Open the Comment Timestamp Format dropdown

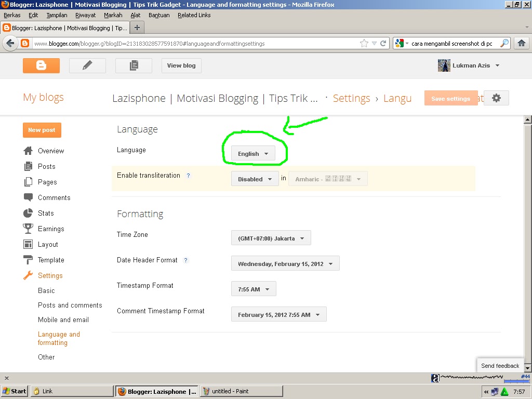click(278, 314)
